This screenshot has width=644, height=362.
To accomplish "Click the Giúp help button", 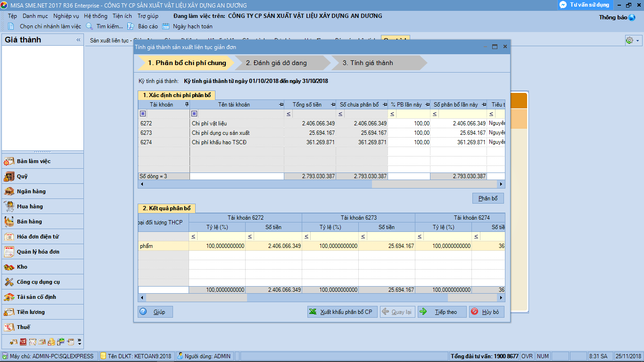I will click(x=155, y=312).
